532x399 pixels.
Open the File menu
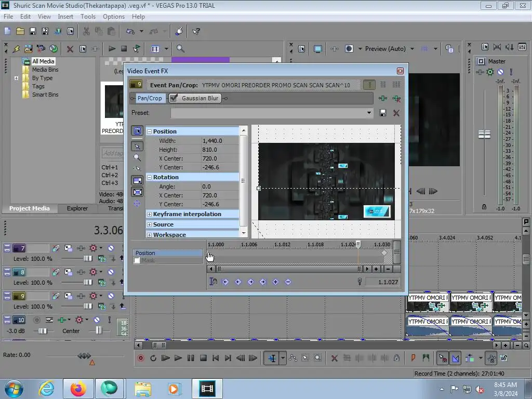pos(8,17)
